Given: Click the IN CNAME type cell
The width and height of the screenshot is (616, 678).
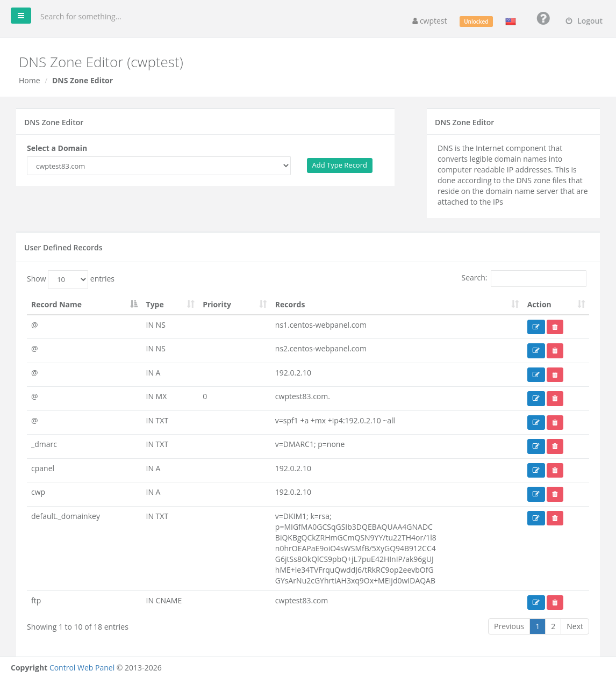Looking at the screenshot, I should (164, 601).
